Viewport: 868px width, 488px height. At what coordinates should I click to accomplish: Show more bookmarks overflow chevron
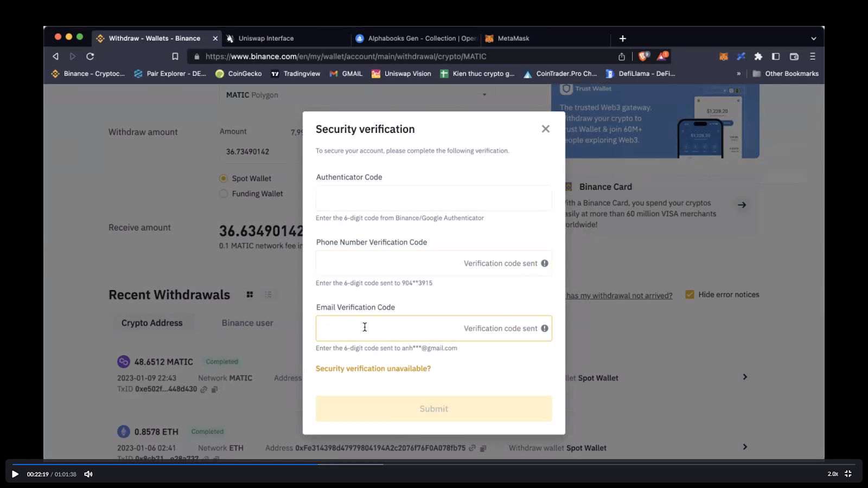[x=738, y=74]
